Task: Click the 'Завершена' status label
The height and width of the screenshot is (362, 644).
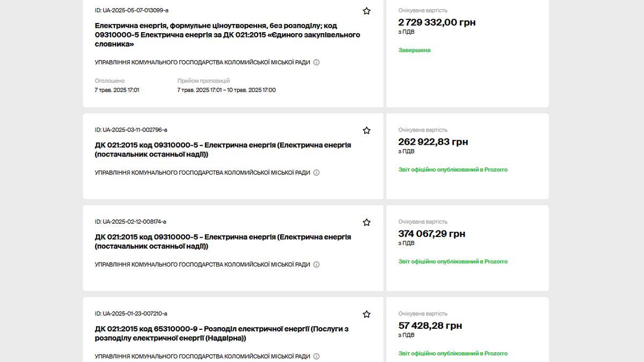Action: click(x=414, y=50)
